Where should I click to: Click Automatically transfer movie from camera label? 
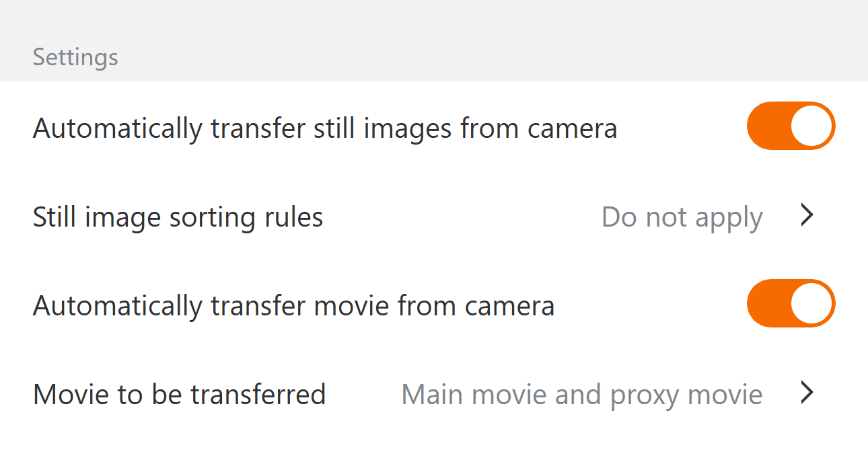tap(293, 306)
